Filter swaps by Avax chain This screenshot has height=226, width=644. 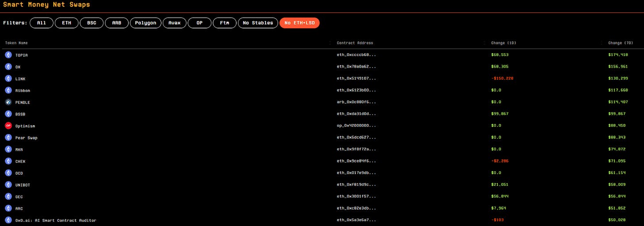point(174,23)
